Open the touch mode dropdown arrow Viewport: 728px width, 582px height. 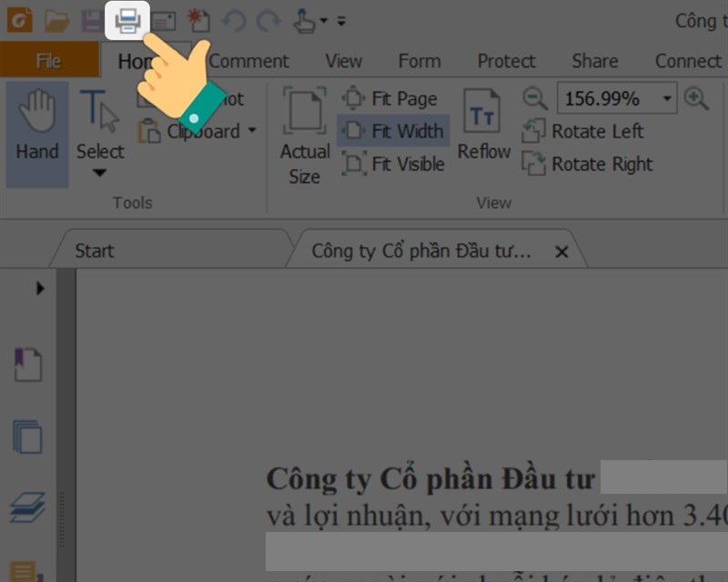pos(324,21)
